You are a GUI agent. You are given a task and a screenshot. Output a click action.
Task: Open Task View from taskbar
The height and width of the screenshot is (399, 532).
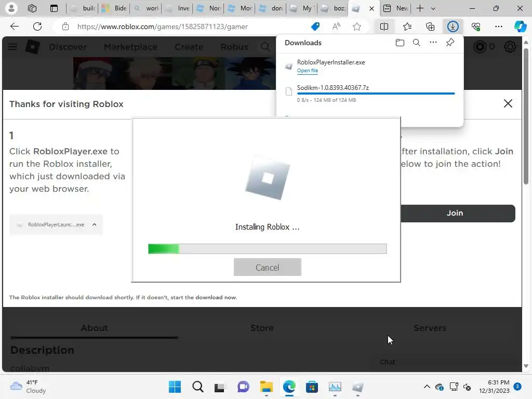(220, 387)
